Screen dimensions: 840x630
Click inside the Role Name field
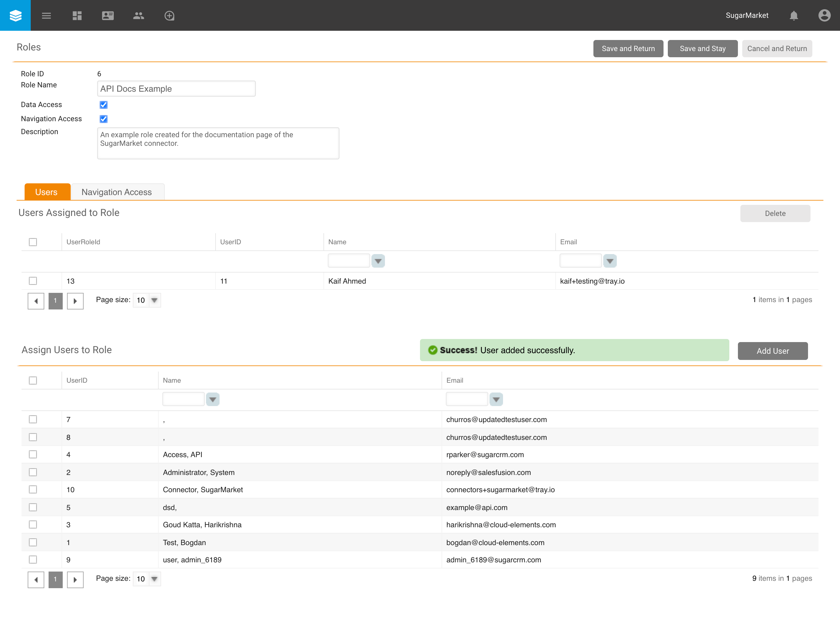click(x=176, y=88)
